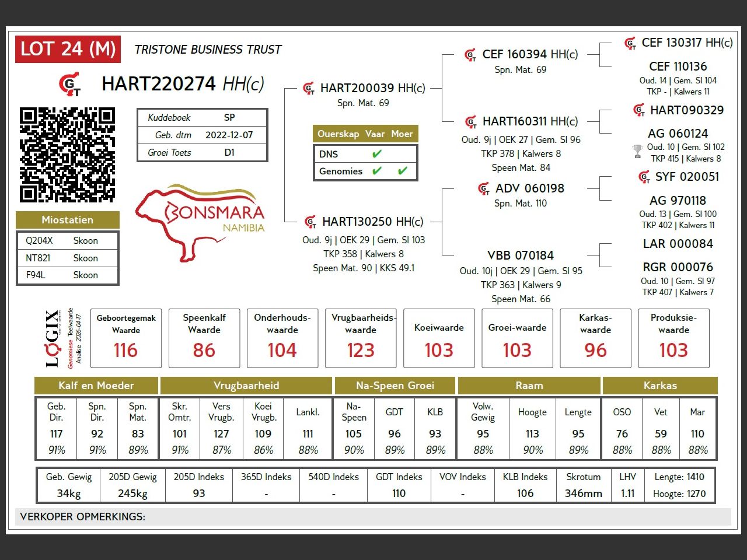Screen dimensions: 747x560
Task: Click the VERKOPER OPMERKINGS field
Action: [372, 517]
